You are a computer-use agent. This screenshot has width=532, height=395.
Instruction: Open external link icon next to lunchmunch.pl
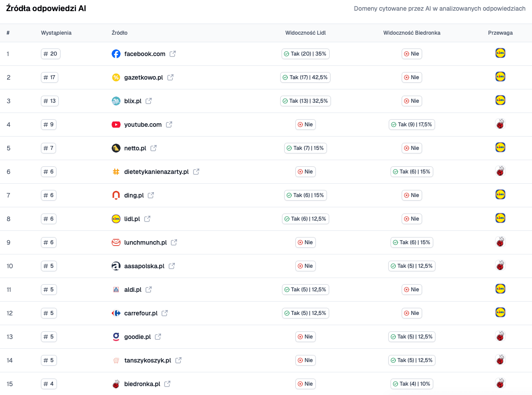pos(174,242)
